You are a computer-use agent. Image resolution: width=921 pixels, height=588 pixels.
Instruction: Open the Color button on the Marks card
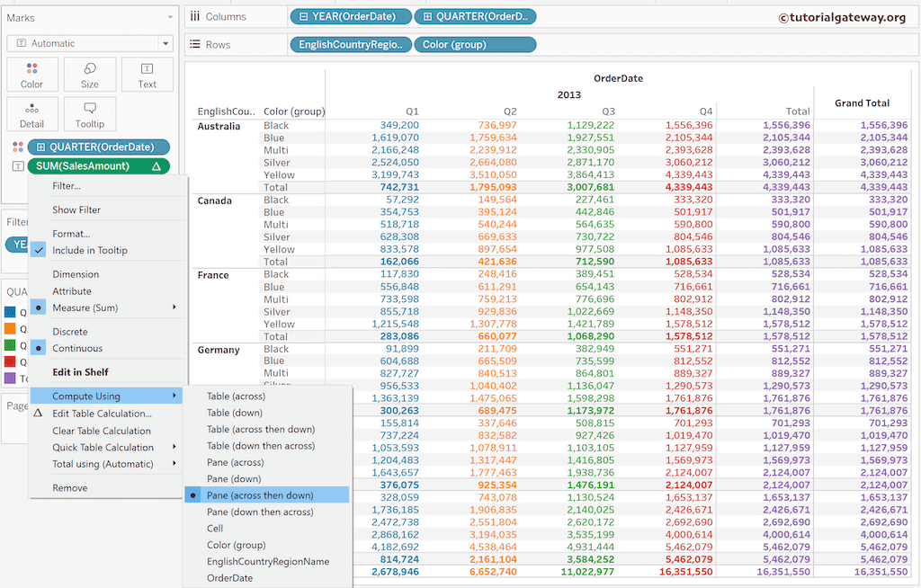pyautogui.click(x=31, y=74)
